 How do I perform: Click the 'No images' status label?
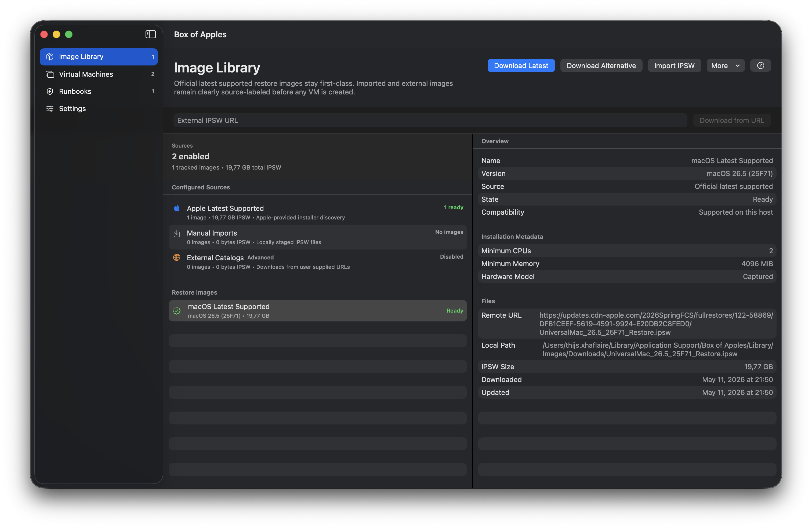[x=449, y=232]
